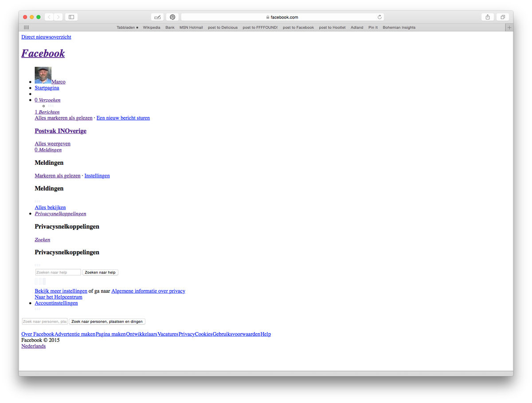Screen dimensions: 532x403
Task: Click the Pin It bookmarklet
Action: tap(373, 27)
